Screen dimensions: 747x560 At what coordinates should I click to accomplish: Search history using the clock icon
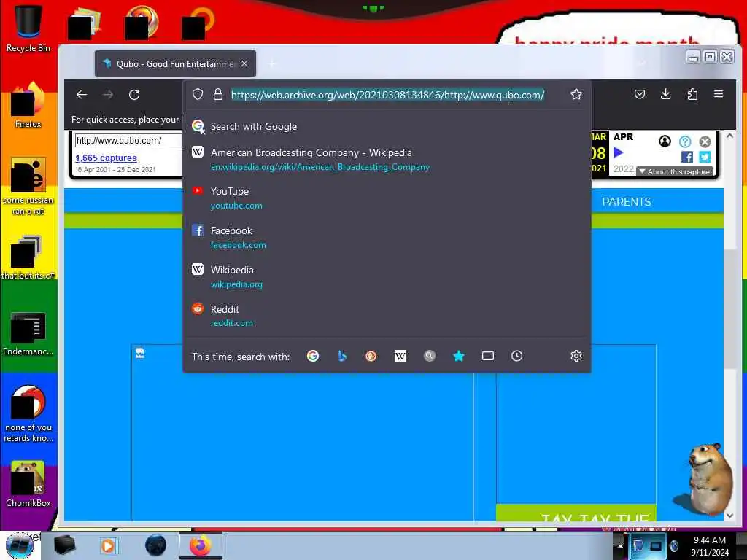click(517, 356)
